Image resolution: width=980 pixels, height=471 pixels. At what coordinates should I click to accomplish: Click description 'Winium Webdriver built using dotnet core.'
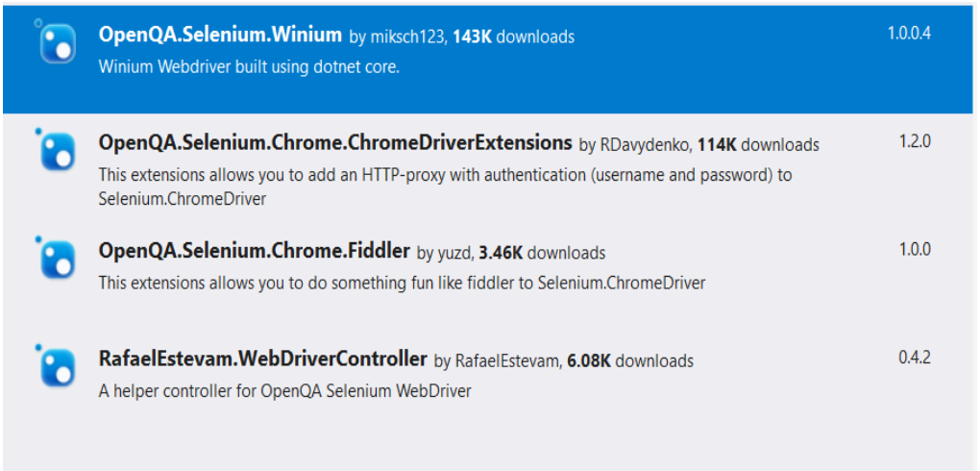[249, 67]
